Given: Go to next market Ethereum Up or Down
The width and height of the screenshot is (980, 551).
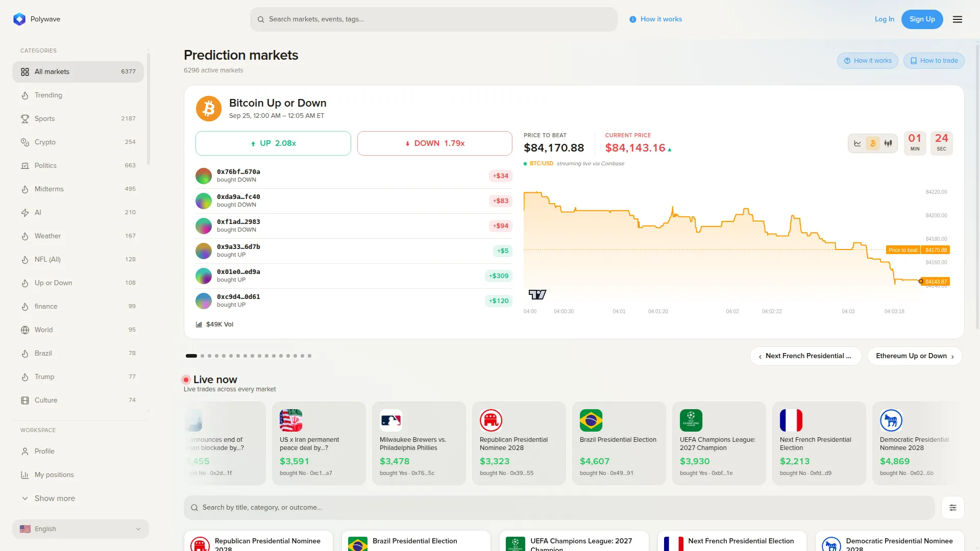Looking at the screenshot, I should coord(915,356).
